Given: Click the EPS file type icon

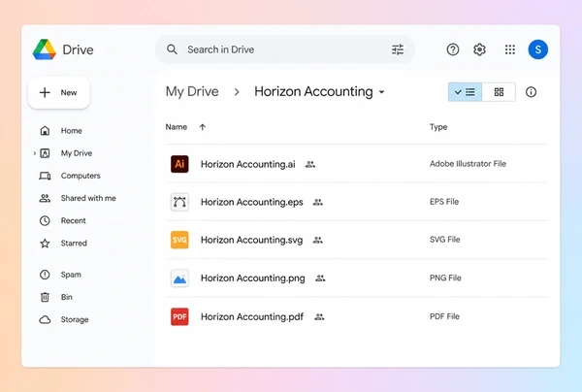Looking at the screenshot, I should (x=179, y=202).
